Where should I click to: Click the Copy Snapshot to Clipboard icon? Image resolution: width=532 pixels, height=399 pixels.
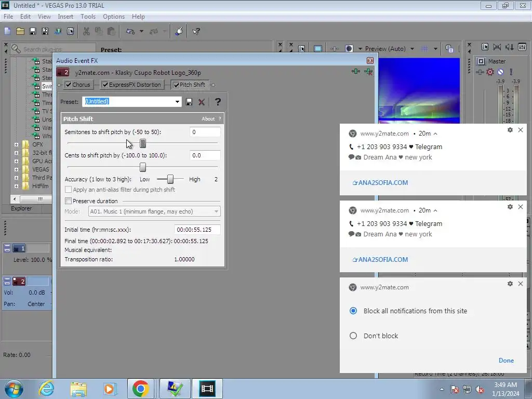449,49
